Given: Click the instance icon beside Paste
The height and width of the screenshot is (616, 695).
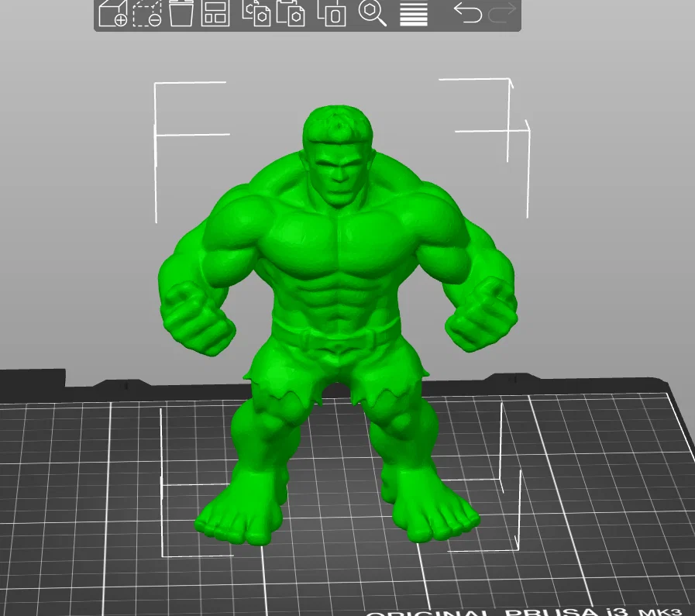Looking at the screenshot, I should [332, 13].
